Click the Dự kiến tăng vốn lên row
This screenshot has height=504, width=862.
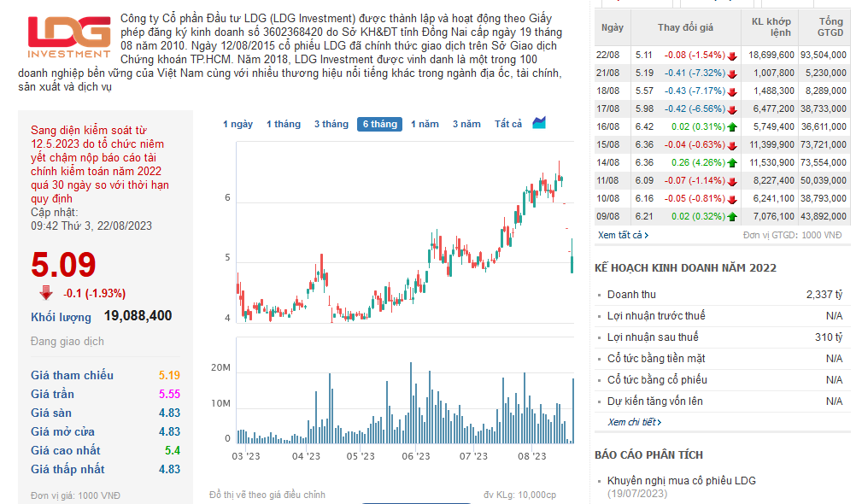coord(723,401)
